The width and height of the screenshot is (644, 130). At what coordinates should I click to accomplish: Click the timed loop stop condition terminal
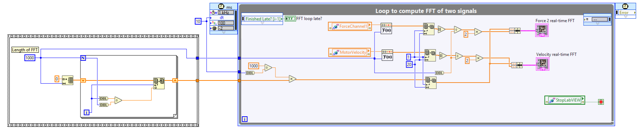tap(601, 102)
